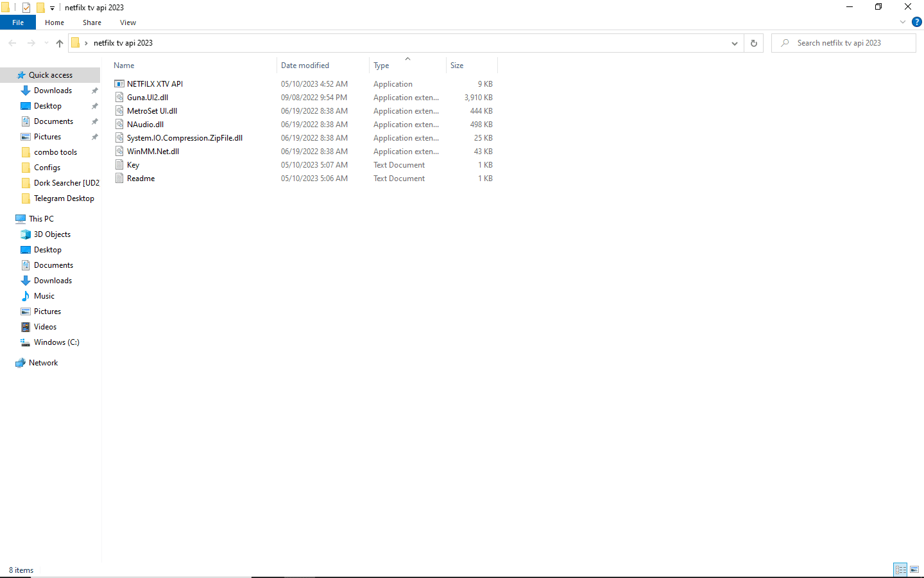Click the Windows (C:) drive icon

pyautogui.click(x=25, y=342)
